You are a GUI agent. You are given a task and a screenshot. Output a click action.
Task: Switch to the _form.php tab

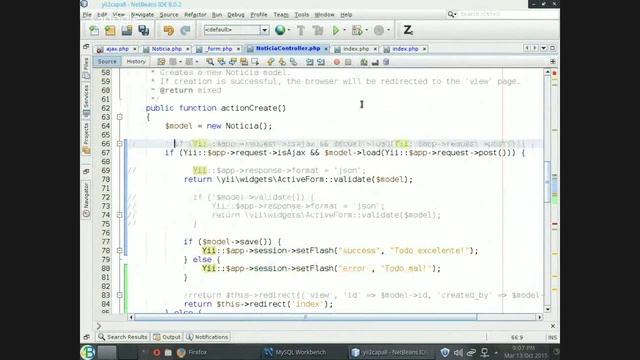tap(219, 49)
